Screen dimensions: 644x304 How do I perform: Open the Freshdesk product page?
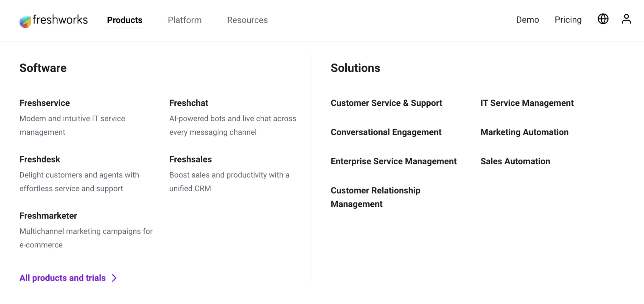click(x=40, y=159)
